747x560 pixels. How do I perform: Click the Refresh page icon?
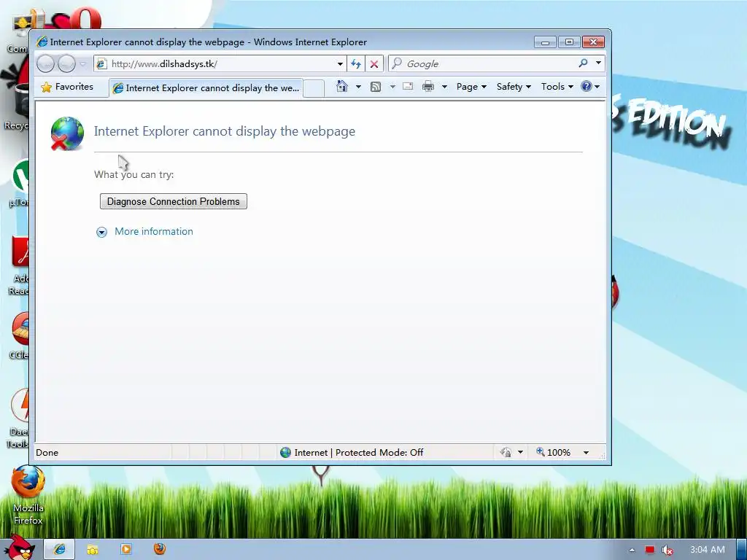(356, 64)
